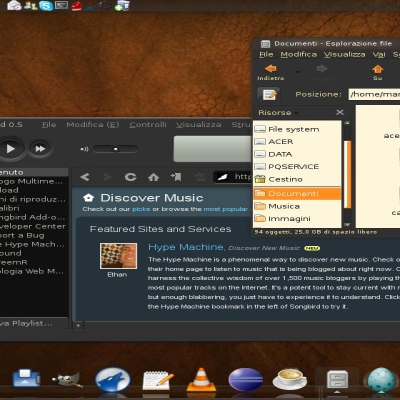Viewport: 400px width, 400px height.
Task: Open Songbird's Controlli menu
Action: (x=148, y=125)
